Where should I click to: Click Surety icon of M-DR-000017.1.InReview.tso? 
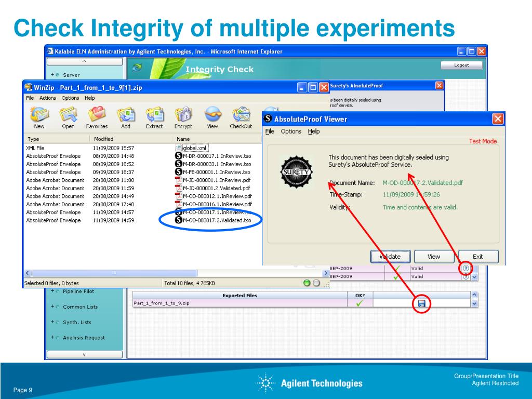[179, 156]
